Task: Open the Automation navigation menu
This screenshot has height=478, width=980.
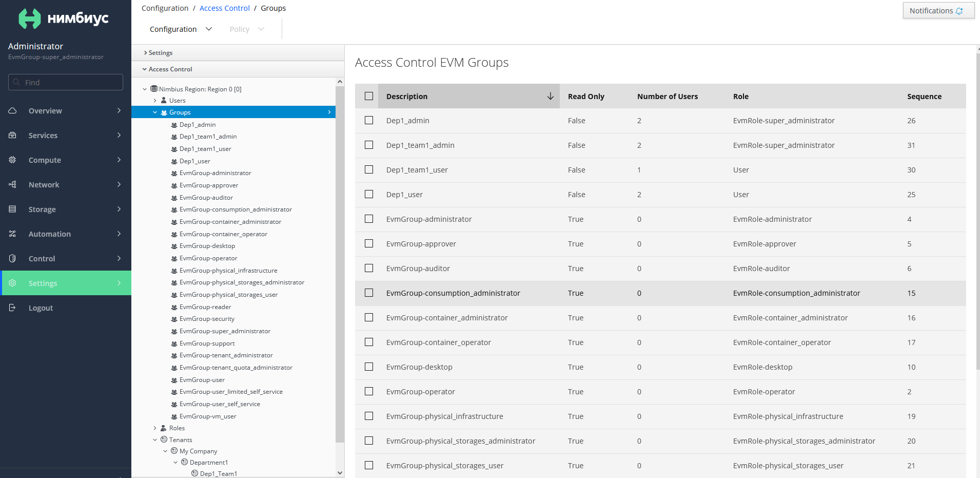Action: (66, 234)
